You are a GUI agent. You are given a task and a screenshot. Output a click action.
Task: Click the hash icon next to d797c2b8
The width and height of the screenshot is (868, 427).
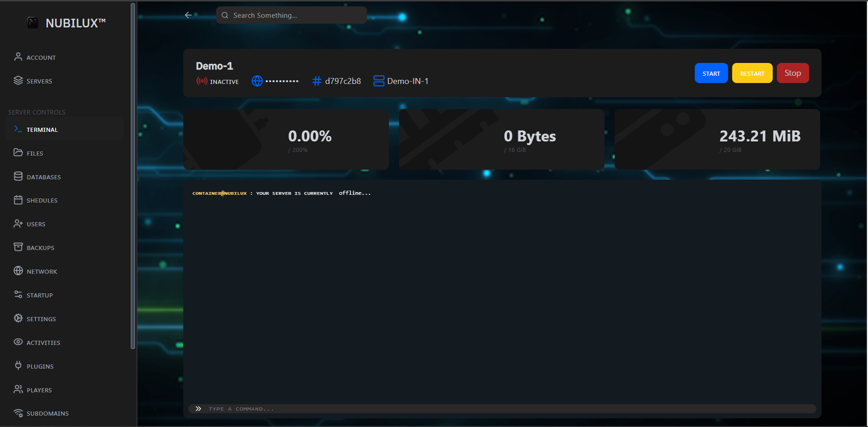(316, 81)
